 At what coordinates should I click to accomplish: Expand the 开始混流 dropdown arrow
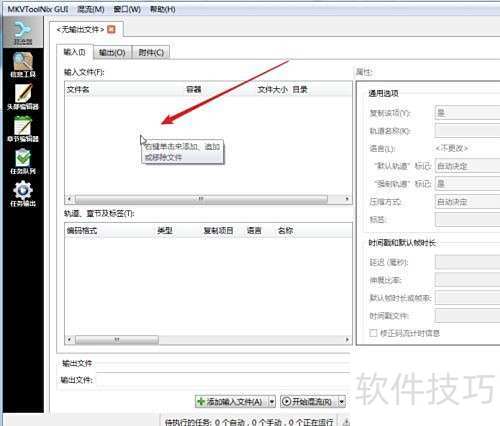coord(342,402)
